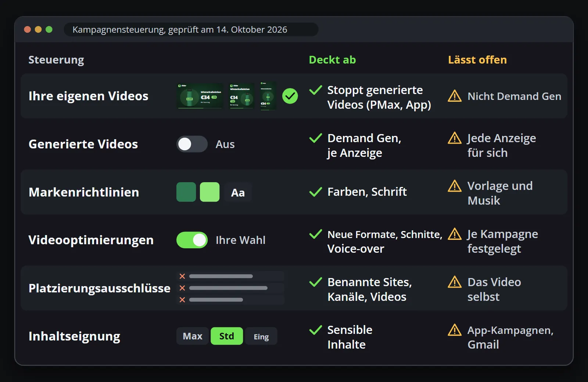The image size is (588, 382).
Task: Open the square video thumbnail
Action: click(241, 96)
